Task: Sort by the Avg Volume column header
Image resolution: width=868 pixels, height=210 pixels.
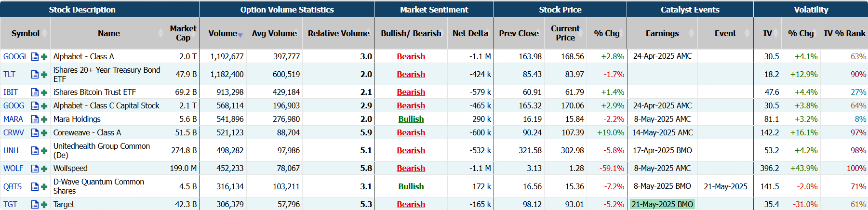Action: click(x=274, y=33)
